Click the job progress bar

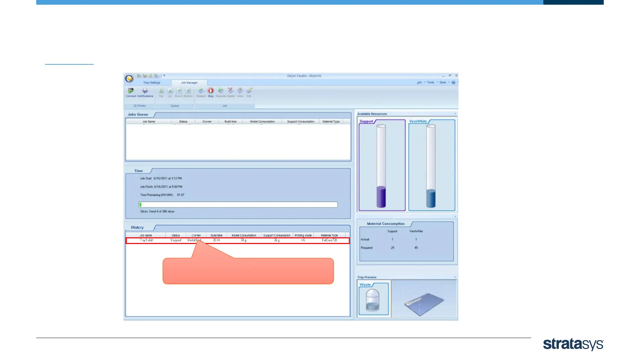[238, 204]
